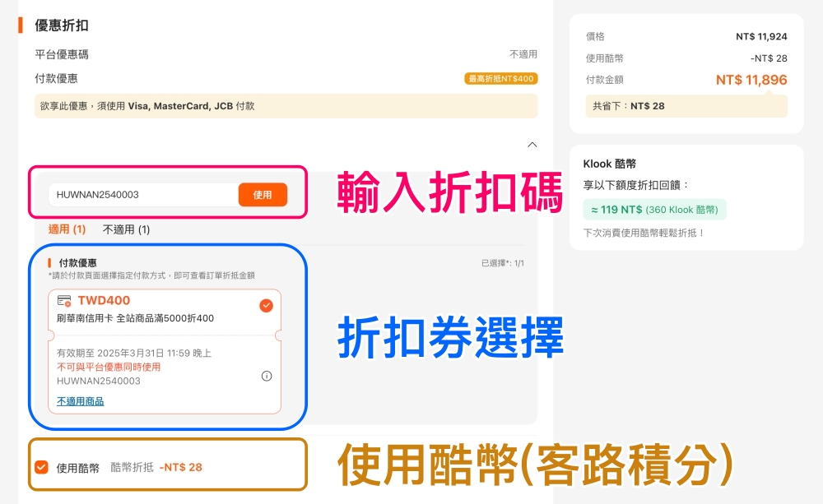Screen dimensions: 823x504
Task: Click the payment amount NT$ 11,896
Action: pyautogui.click(x=751, y=80)
